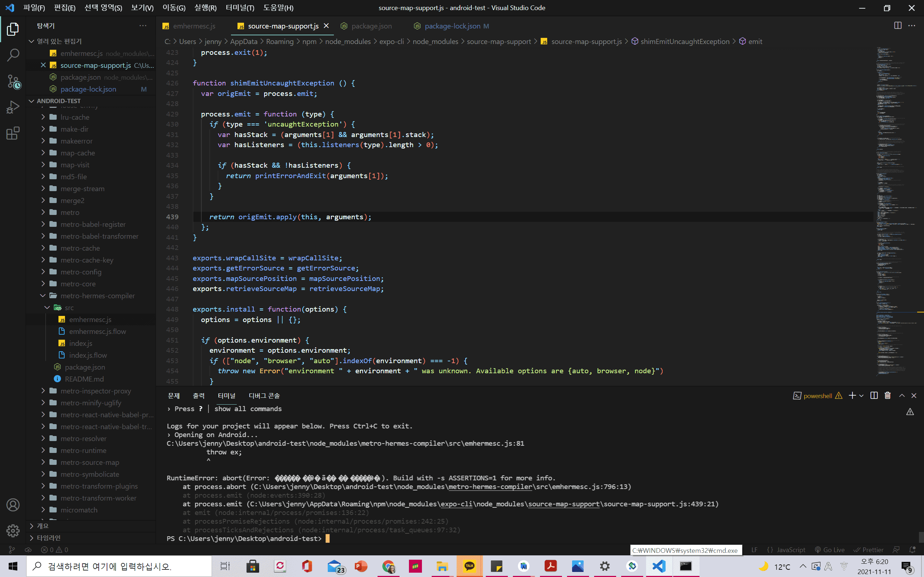Viewport: 924px width, 577px height.
Task: Split the editor to the right
Action: tap(898, 26)
